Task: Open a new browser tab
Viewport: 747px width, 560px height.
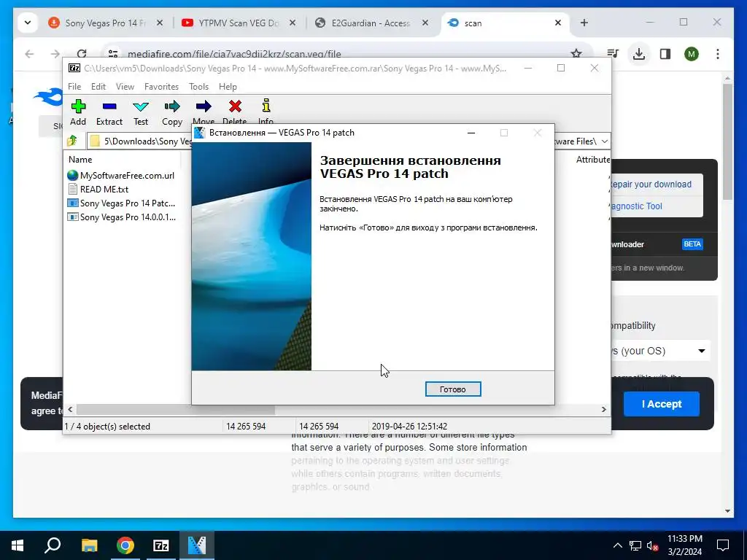Action: pos(584,23)
